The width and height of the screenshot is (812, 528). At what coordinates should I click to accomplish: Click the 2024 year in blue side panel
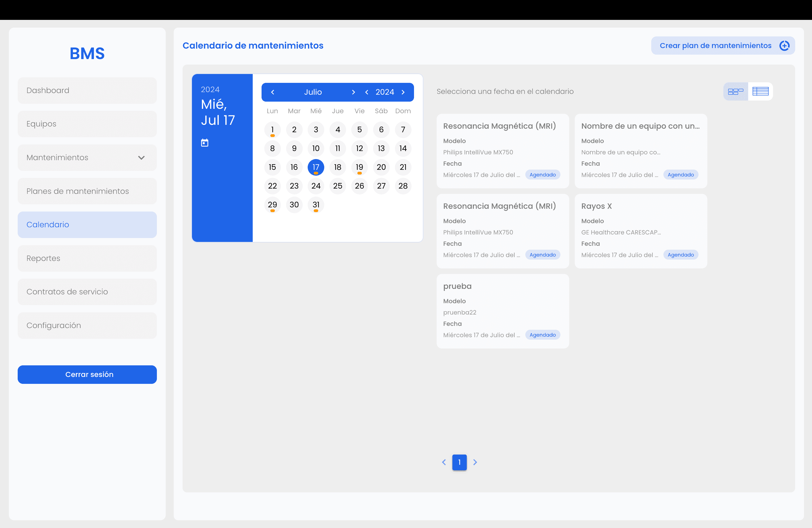(x=210, y=89)
